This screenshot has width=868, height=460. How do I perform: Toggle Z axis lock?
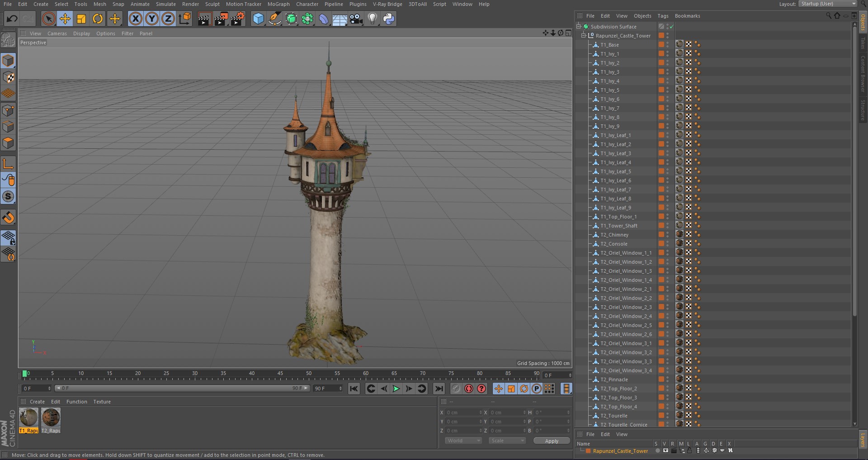168,19
